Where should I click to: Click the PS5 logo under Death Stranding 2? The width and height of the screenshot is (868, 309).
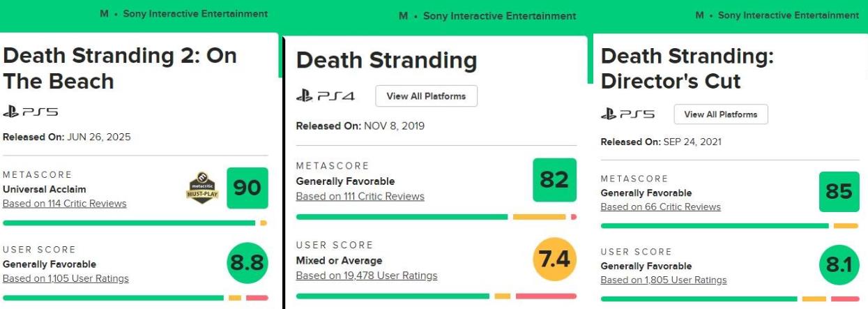tap(31, 112)
